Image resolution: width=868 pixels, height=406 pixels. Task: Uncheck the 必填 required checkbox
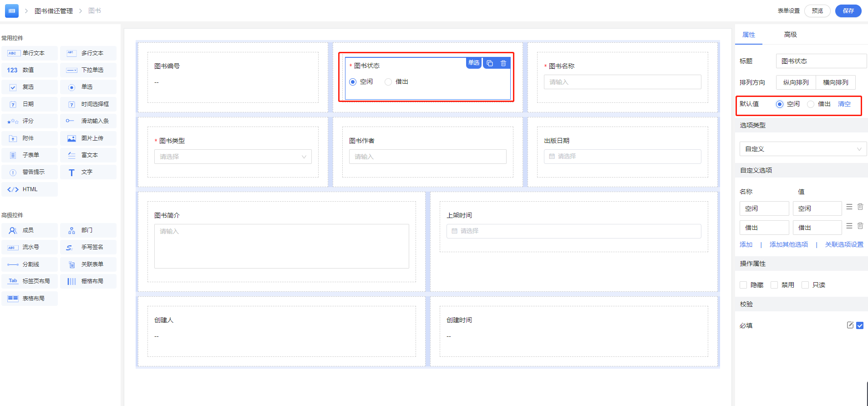[860, 325]
